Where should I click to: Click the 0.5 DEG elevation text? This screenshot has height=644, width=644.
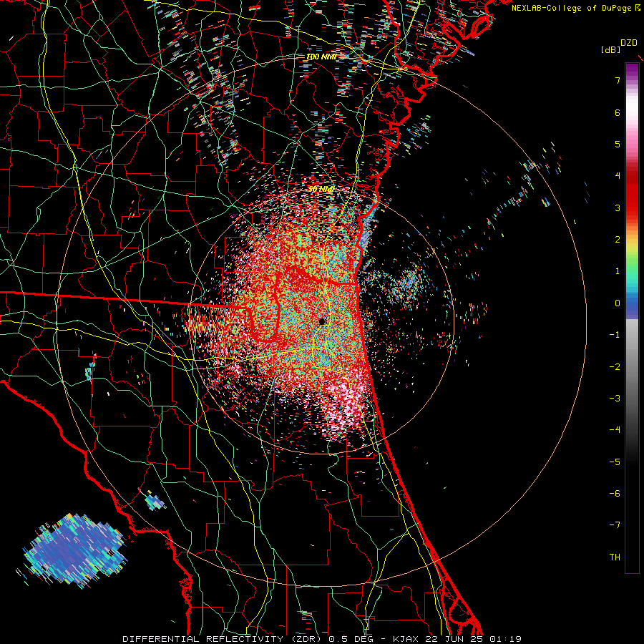pyautogui.click(x=349, y=639)
